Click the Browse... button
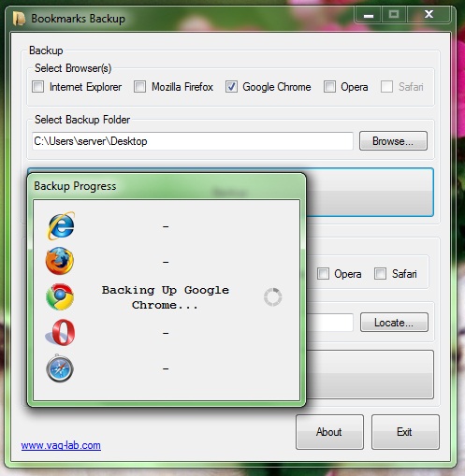Screen dimensions: 465x476 pyautogui.click(x=393, y=141)
